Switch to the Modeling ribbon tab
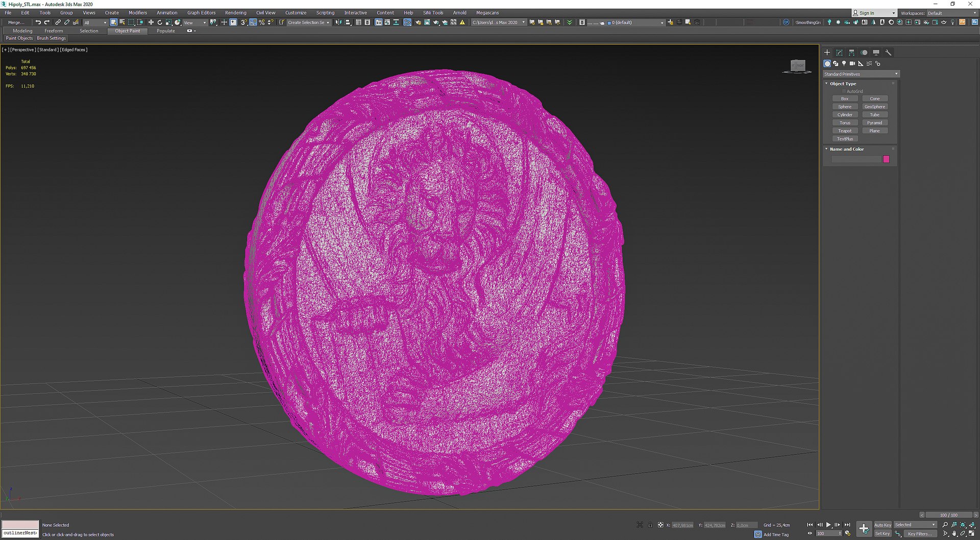Viewport: 980px width, 540px height. tap(22, 31)
